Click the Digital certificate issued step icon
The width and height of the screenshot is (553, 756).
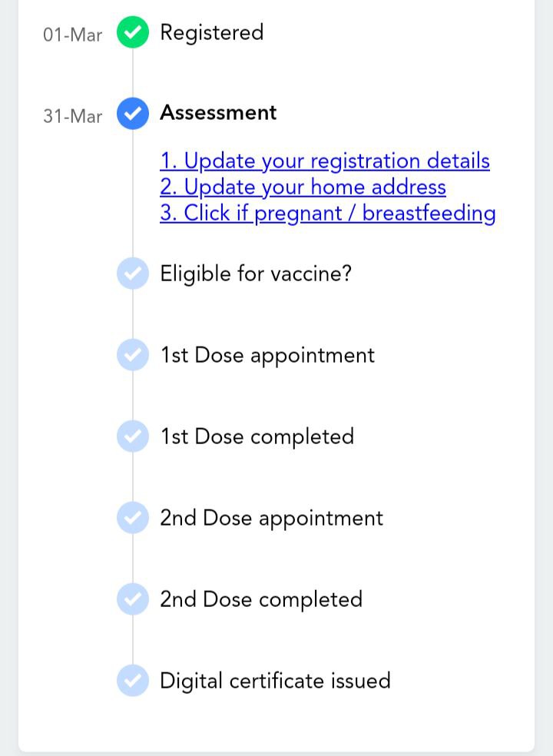(133, 681)
